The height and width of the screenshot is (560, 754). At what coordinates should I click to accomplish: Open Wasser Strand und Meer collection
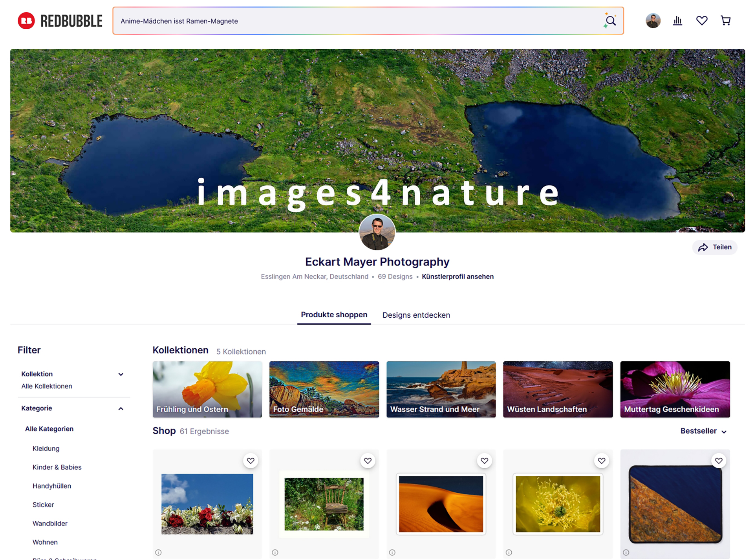[441, 389]
